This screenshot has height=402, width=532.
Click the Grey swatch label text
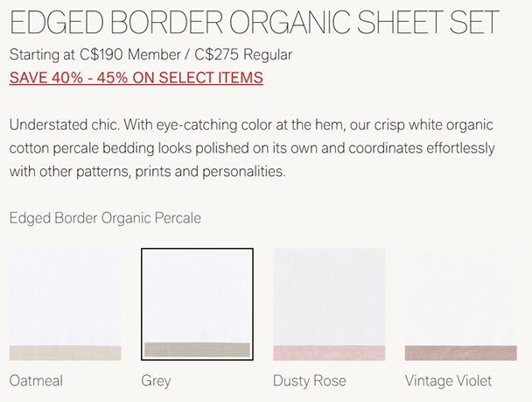pos(156,381)
